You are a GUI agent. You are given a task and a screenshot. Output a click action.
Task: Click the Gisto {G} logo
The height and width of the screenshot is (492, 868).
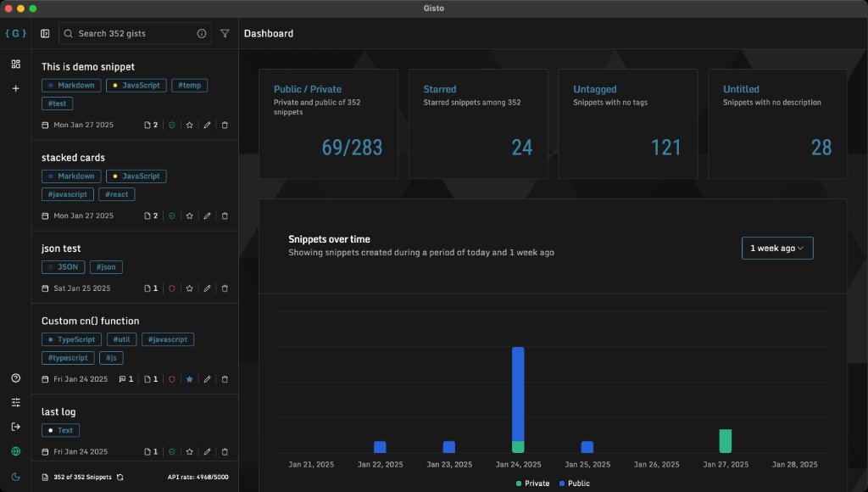tap(14, 33)
